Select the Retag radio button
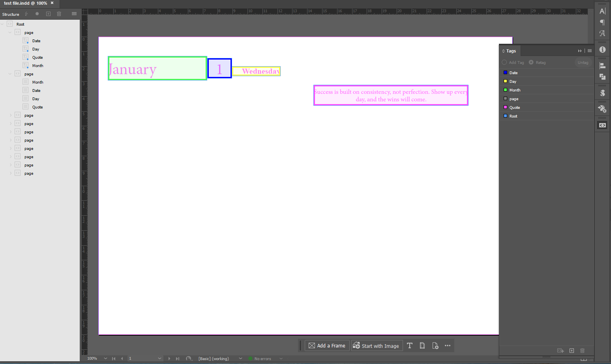Viewport: 611px width, 364px height. point(530,62)
